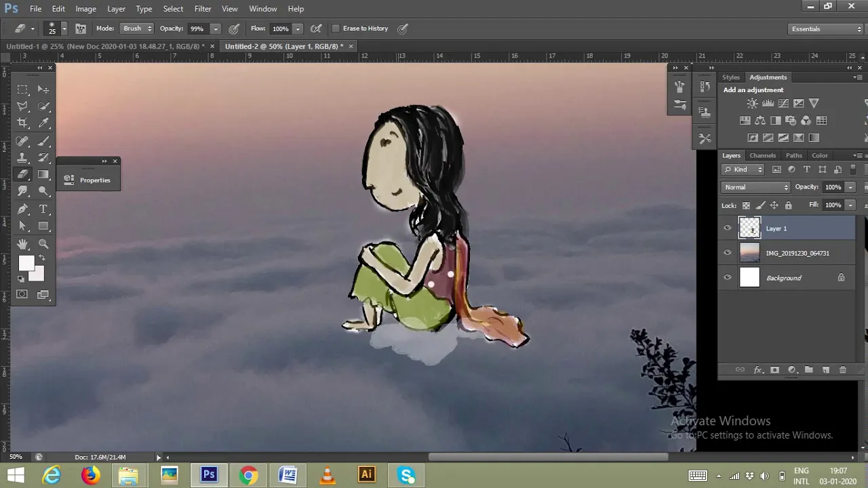This screenshot has width=868, height=488.
Task: Open the Brush Presets panel icon
Action: (679, 104)
